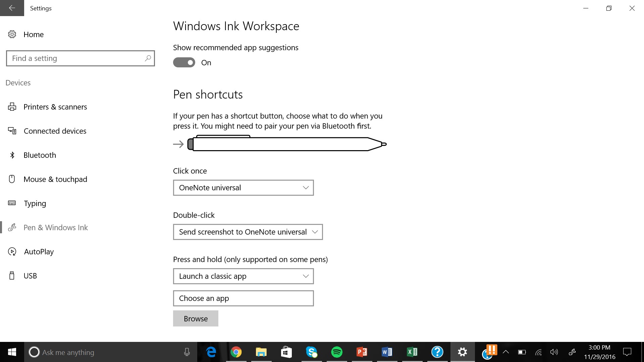
Task: Click the Find a setting search box
Action: [x=75, y=58]
